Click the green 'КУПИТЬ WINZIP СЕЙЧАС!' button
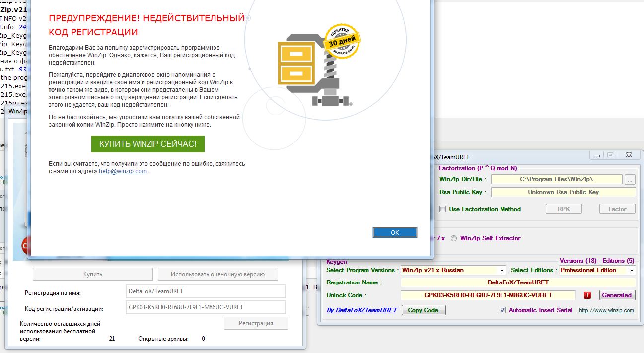Viewport: 644px width, 353px height. click(148, 144)
